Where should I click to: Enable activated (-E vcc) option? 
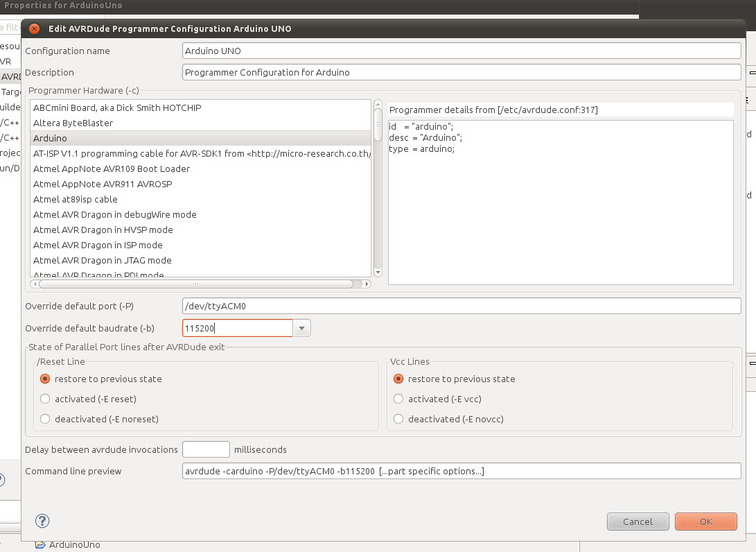point(398,399)
